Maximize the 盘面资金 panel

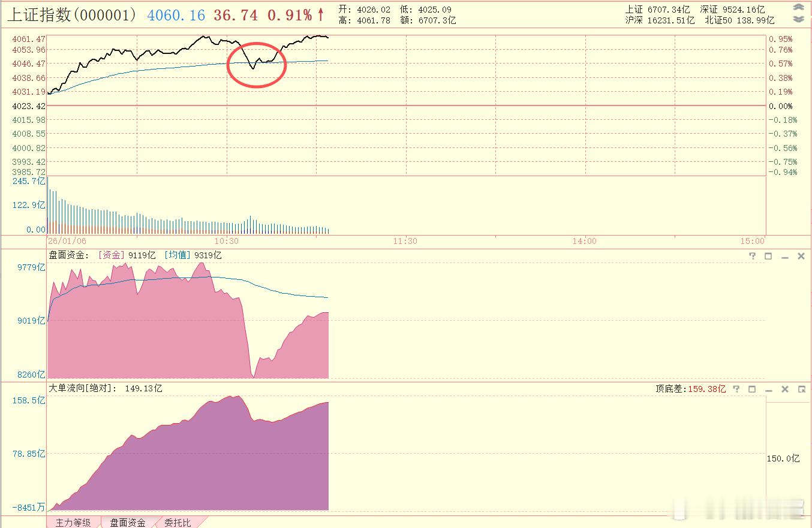[768, 256]
